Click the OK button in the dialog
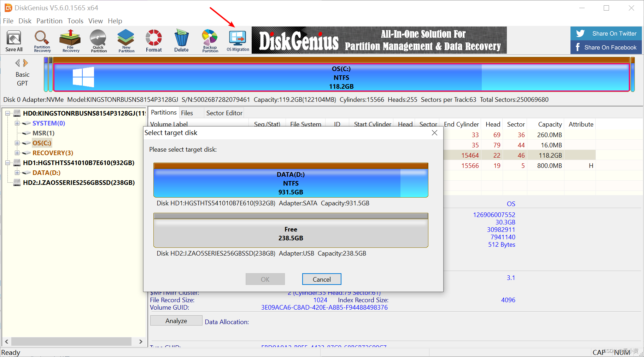Image resolution: width=644 pixels, height=357 pixels. (265, 279)
